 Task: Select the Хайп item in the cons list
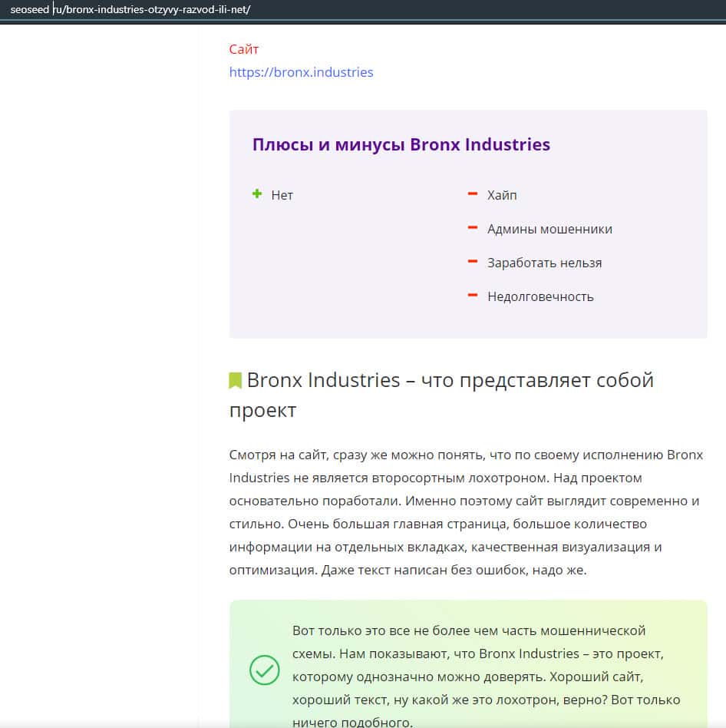502,195
